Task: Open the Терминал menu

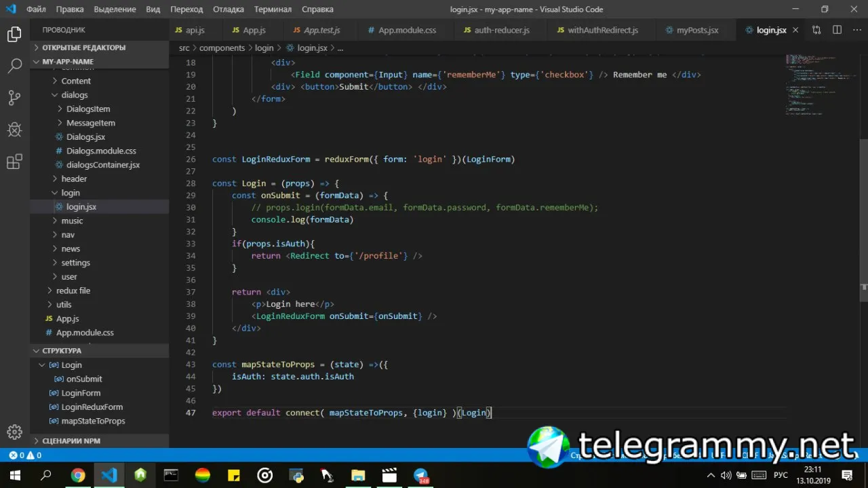Action: pos(273,10)
